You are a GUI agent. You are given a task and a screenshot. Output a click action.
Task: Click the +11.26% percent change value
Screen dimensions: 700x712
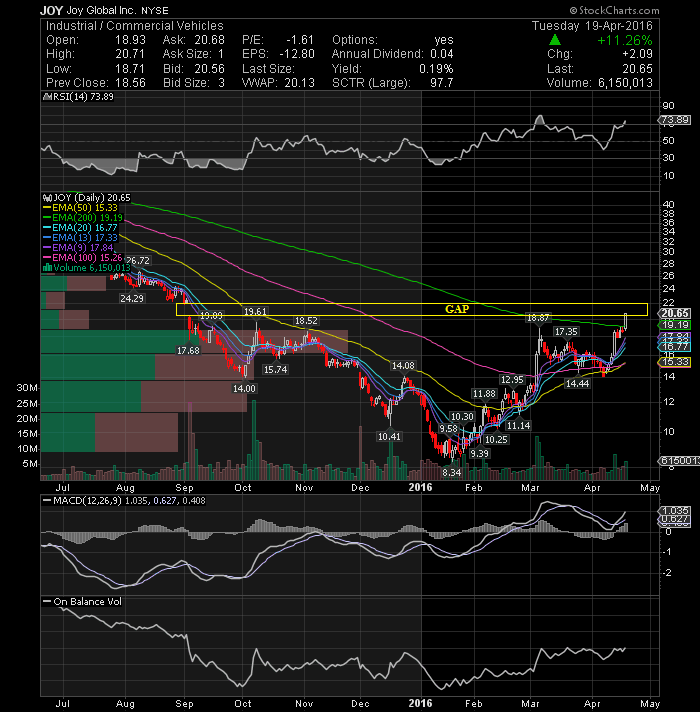pyautogui.click(x=625, y=40)
